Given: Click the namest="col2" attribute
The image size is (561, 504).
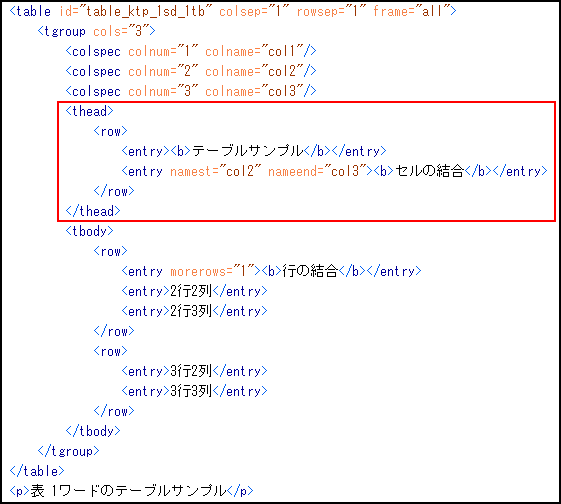Looking at the screenshot, I should [216, 171].
